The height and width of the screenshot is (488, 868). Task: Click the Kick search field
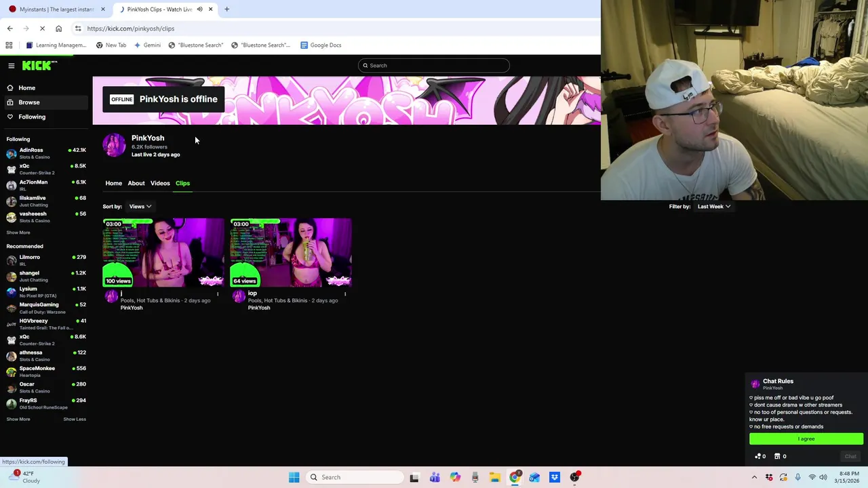(x=434, y=65)
